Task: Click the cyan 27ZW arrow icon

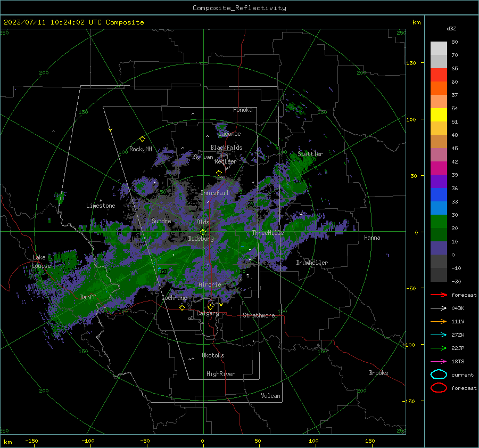Action: (x=439, y=335)
